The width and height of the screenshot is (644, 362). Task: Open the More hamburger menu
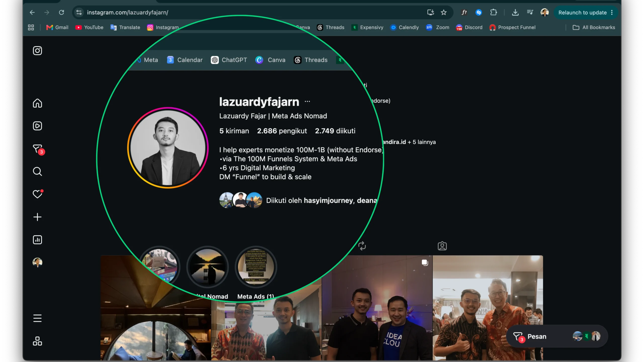point(37,318)
